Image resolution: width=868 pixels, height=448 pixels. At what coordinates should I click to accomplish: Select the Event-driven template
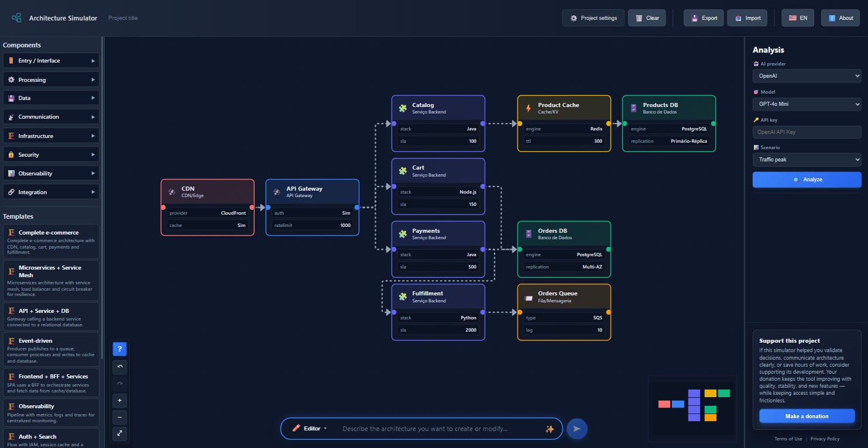click(51, 349)
